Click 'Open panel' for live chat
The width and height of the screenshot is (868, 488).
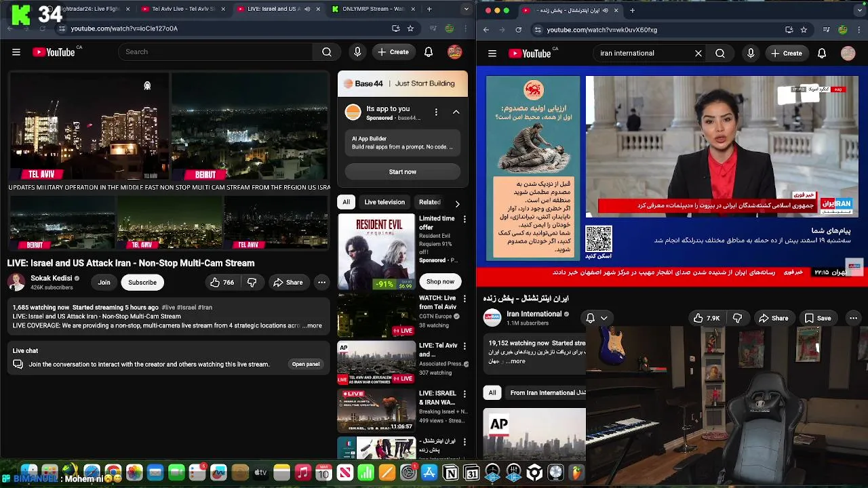(306, 365)
